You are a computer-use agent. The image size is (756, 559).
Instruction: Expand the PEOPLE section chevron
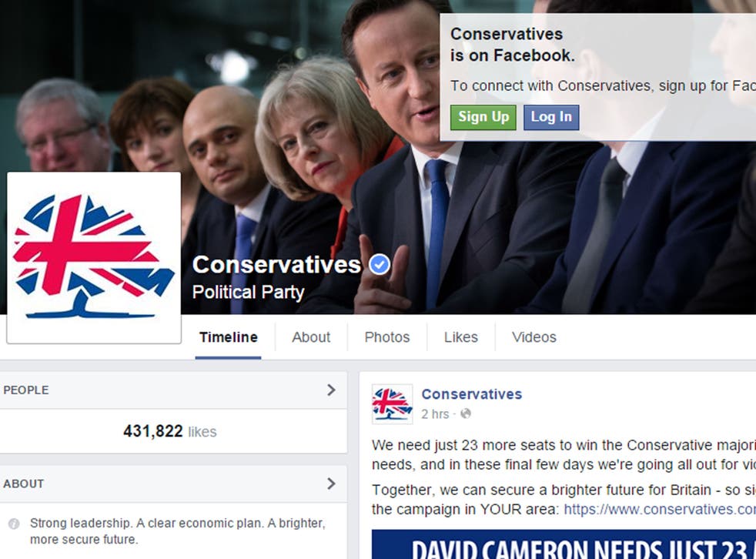tap(331, 390)
